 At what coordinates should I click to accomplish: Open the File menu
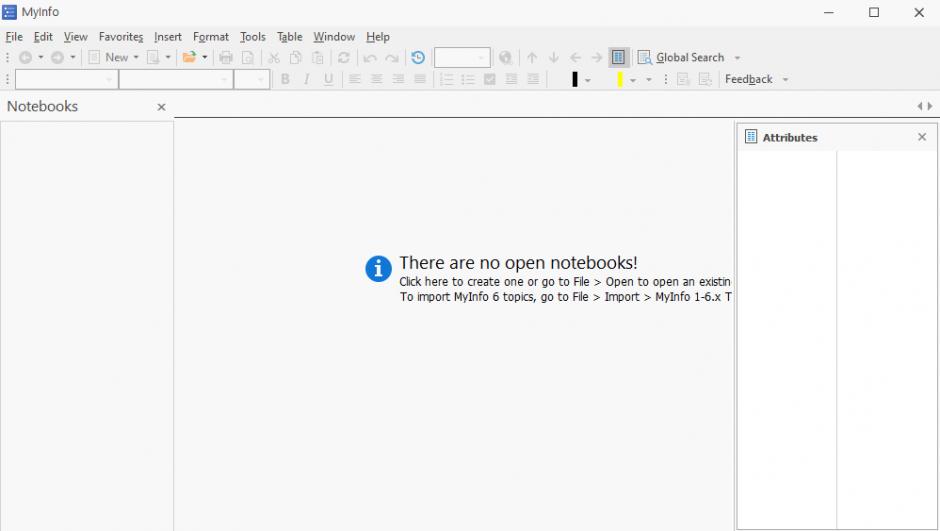click(14, 37)
